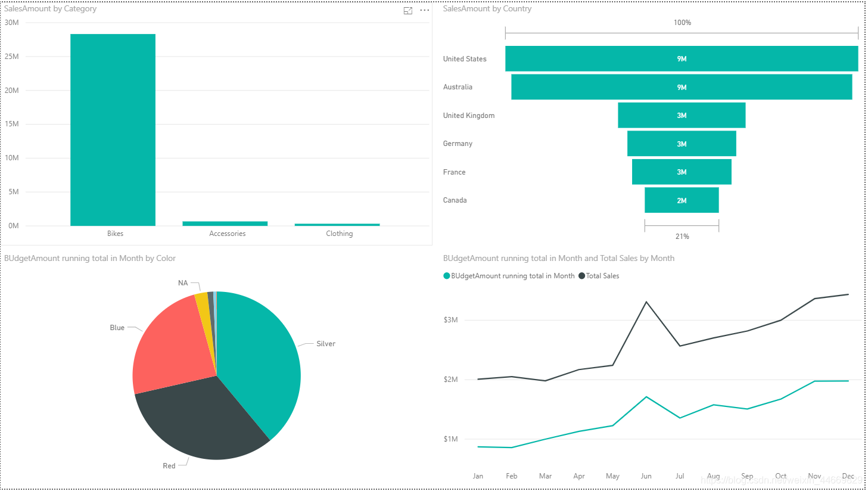Click the Canada funnel bar
Viewport: 868px width, 491px height.
point(682,200)
